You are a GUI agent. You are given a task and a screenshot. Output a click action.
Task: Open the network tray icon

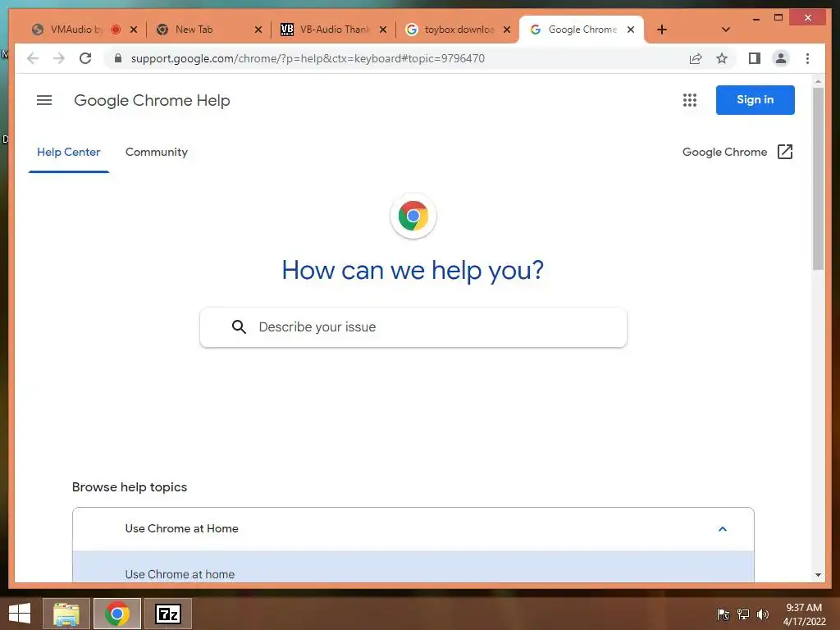click(x=743, y=614)
